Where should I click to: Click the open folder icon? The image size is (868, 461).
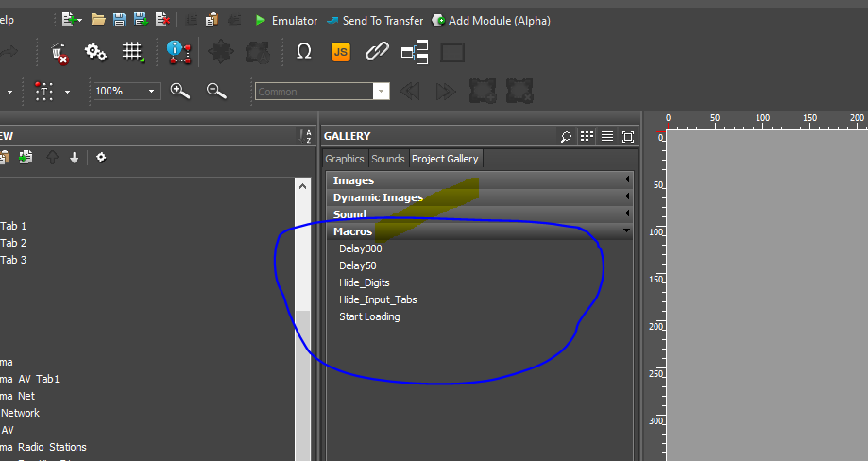point(98,20)
